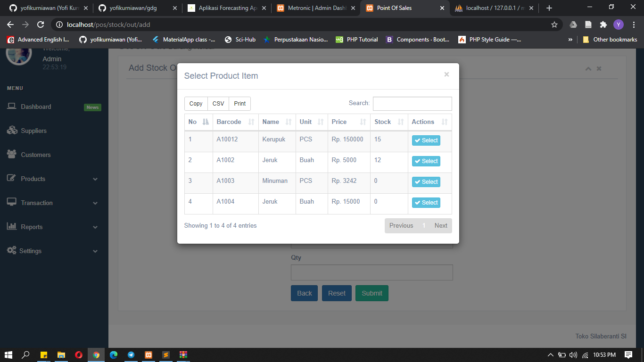Open Reports using the bar-chart icon
The image size is (644, 362).
(11, 227)
